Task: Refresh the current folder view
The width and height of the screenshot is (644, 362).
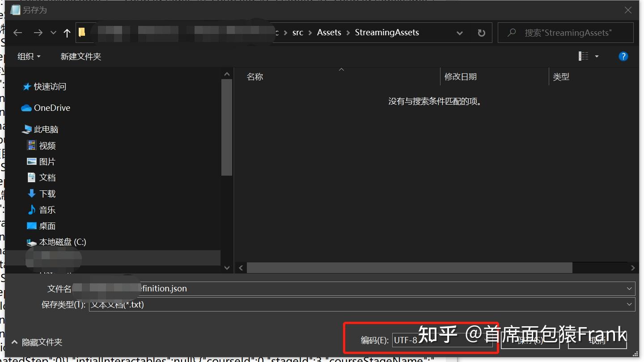Action: 482,32
